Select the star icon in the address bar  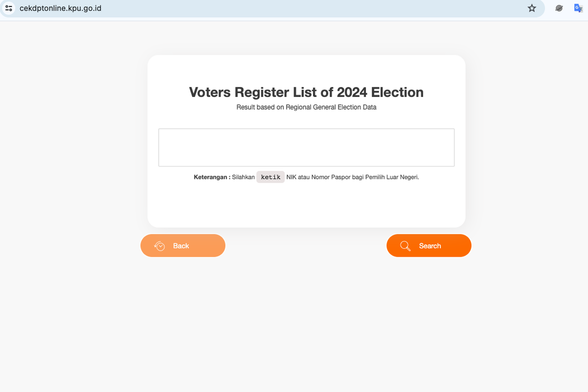coord(532,8)
